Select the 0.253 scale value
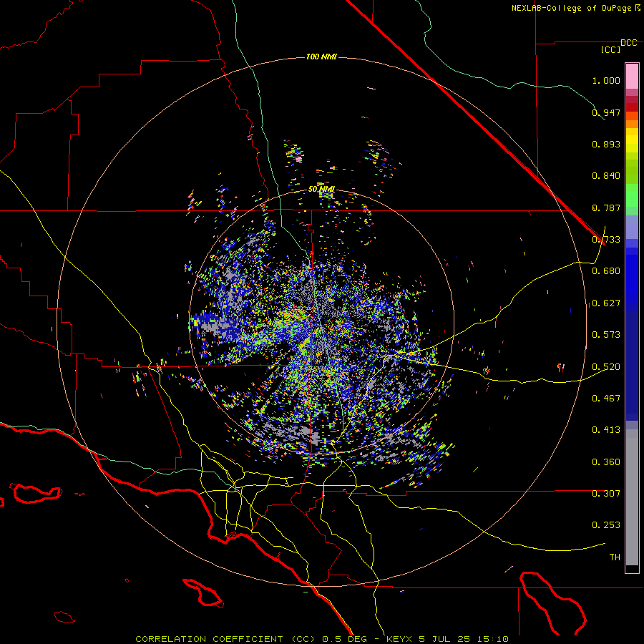 click(x=606, y=525)
